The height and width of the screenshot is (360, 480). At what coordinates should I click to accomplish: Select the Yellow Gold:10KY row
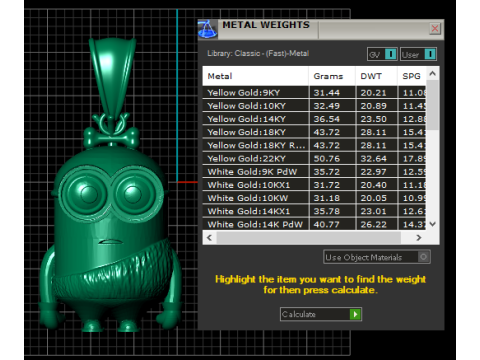tap(314, 106)
